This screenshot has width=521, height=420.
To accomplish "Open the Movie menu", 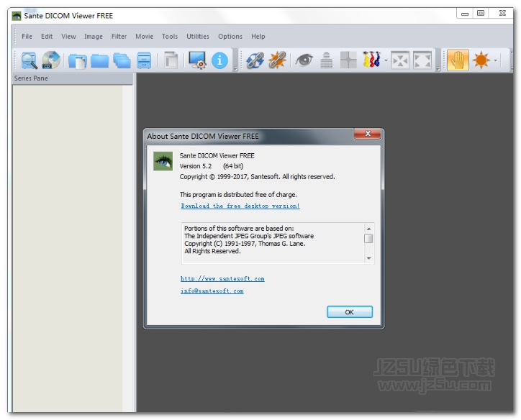I will [x=144, y=37].
